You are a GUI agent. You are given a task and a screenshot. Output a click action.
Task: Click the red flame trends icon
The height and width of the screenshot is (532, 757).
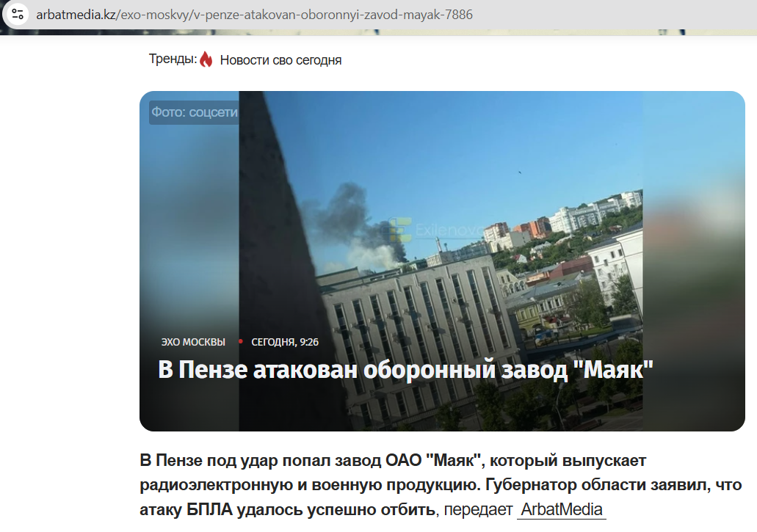(206, 59)
